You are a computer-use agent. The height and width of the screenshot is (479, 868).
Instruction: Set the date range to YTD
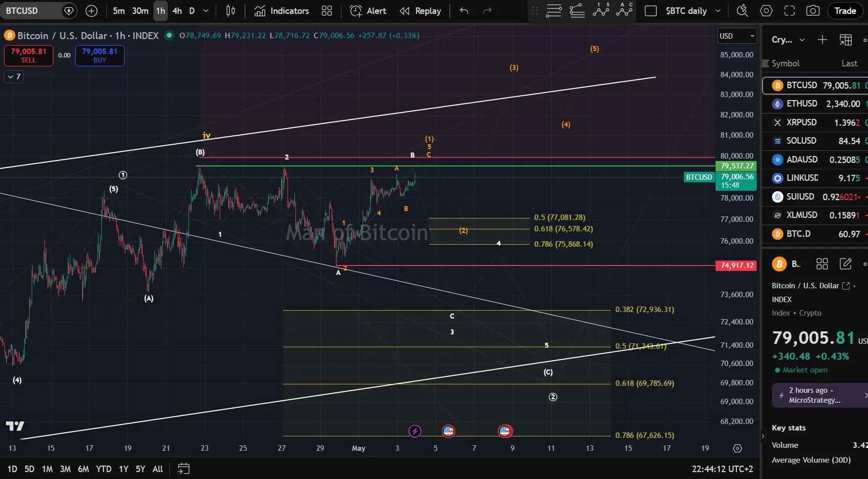(x=103, y=469)
